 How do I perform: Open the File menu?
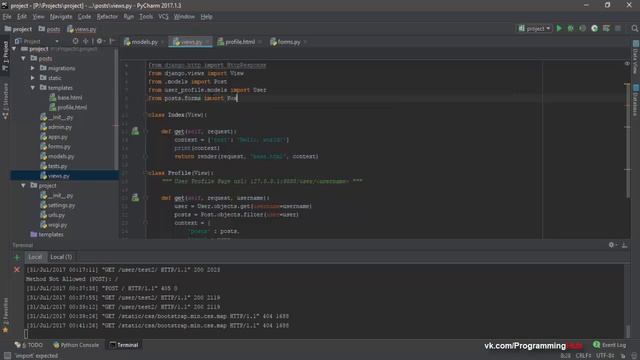[7, 17]
